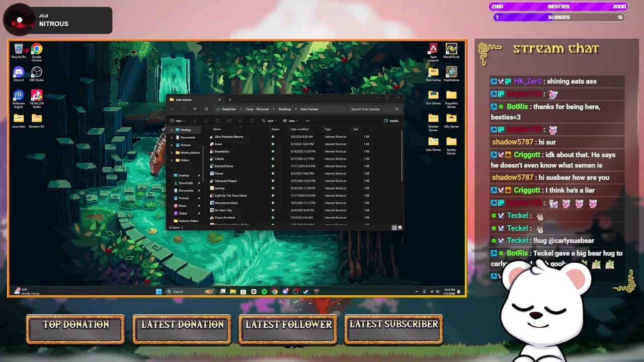Click the Copy icon in Explorer toolbar
Screen dimensions: 644x362
tap(206, 121)
